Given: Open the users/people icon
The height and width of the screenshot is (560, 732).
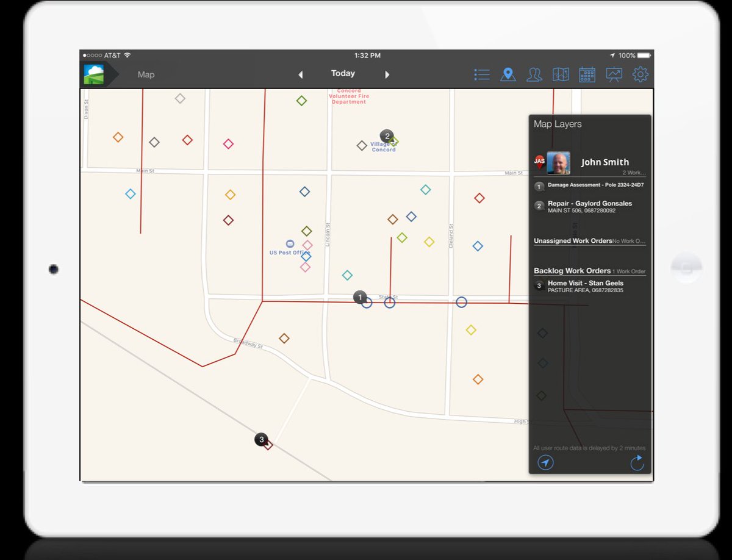Looking at the screenshot, I should 534,74.
